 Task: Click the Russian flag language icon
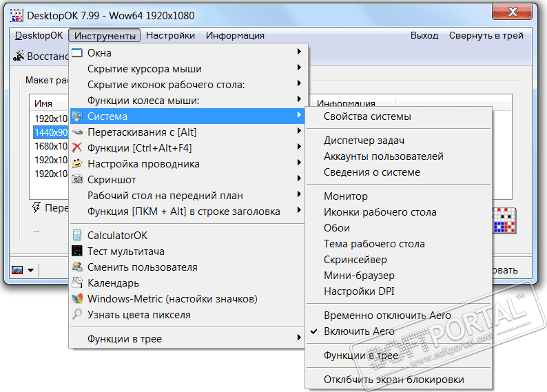[17, 270]
